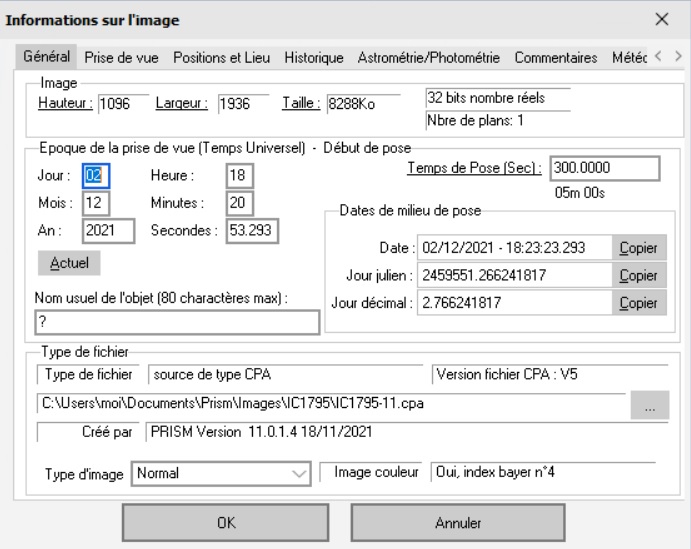Viewport: 691px width, 549px height.
Task: Click the Nom usuel de l'objet field
Action: (x=176, y=321)
